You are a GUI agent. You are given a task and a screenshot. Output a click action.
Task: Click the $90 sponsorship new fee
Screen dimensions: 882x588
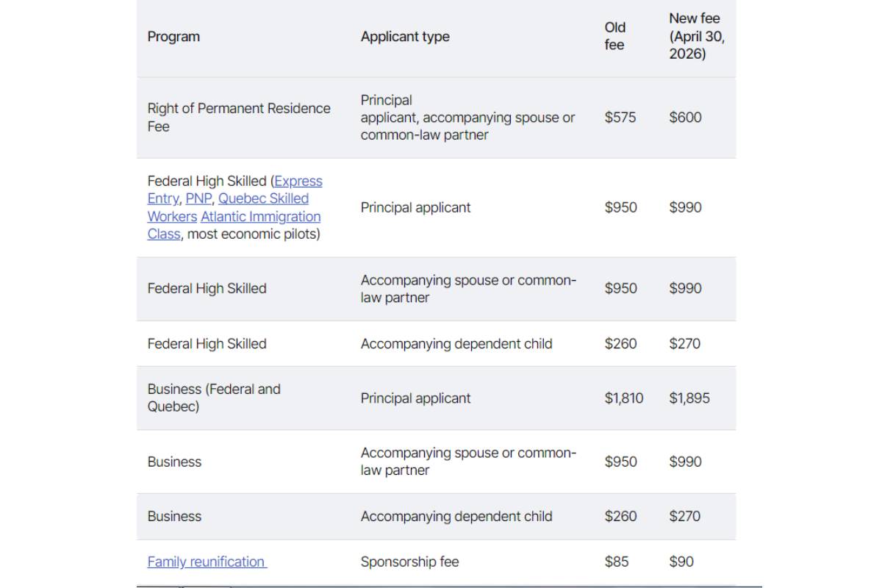[x=681, y=562]
